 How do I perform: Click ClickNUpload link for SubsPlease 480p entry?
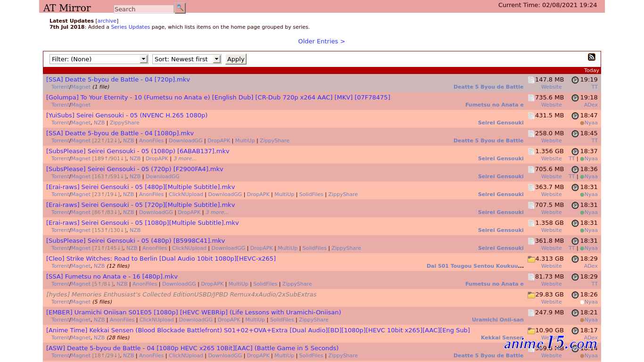click(189, 248)
